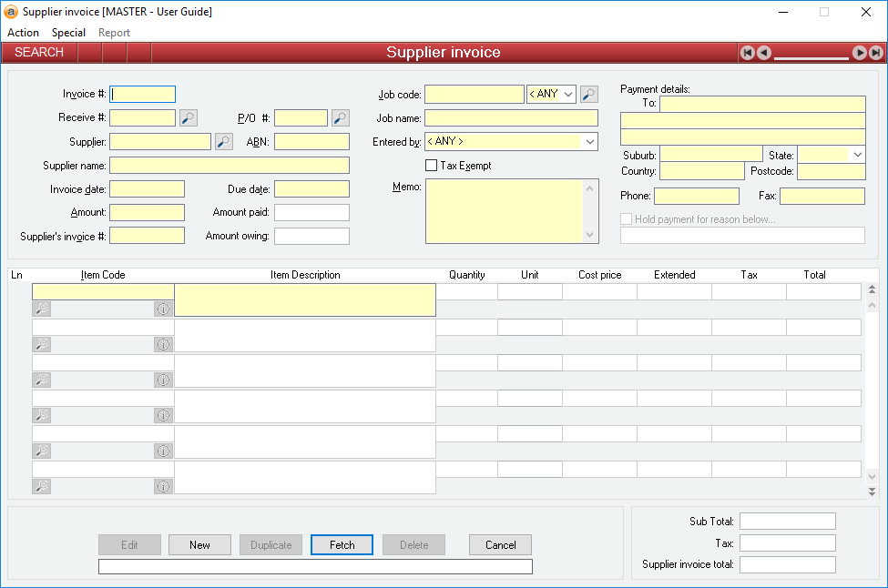The image size is (888, 588).
Task: Expand the Job code < ANY dropdown
Action: pyautogui.click(x=568, y=94)
